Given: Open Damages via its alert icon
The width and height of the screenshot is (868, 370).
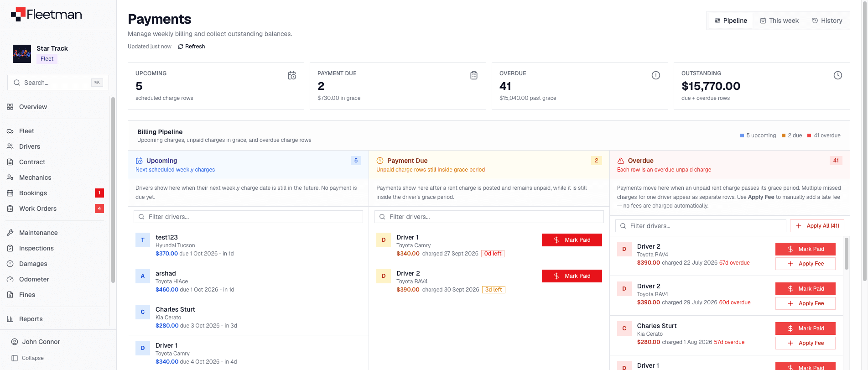Looking at the screenshot, I should pyautogui.click(x=10, y=264).
